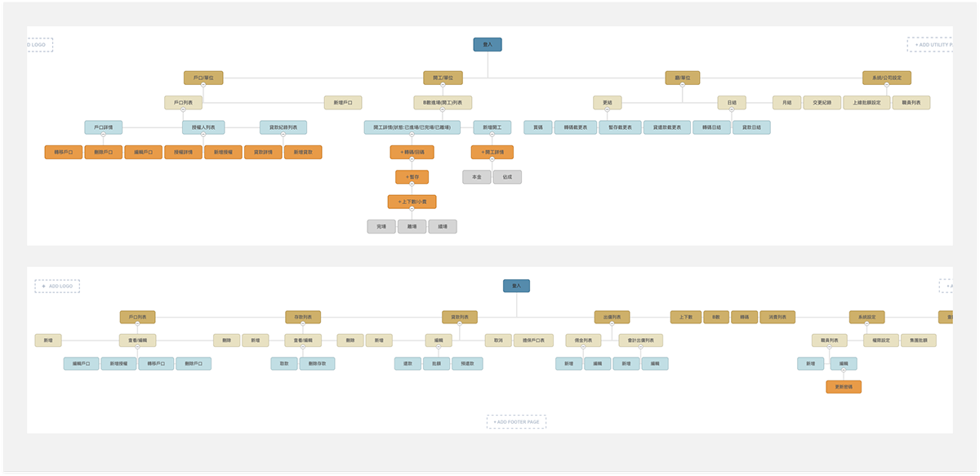Viewport: 980px width, 476px height.
Task: Collapse children under 戶口詳情 node
Action: (104, 136)
